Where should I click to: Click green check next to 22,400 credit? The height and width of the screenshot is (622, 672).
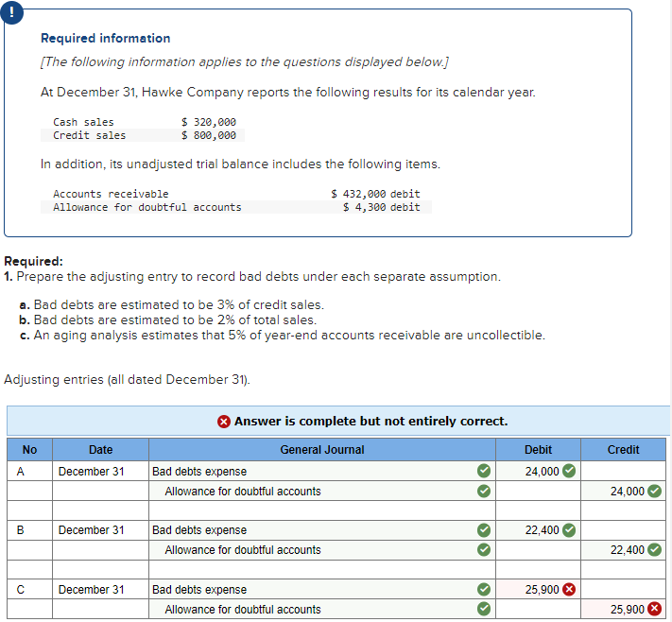click(x=654, y=549)
